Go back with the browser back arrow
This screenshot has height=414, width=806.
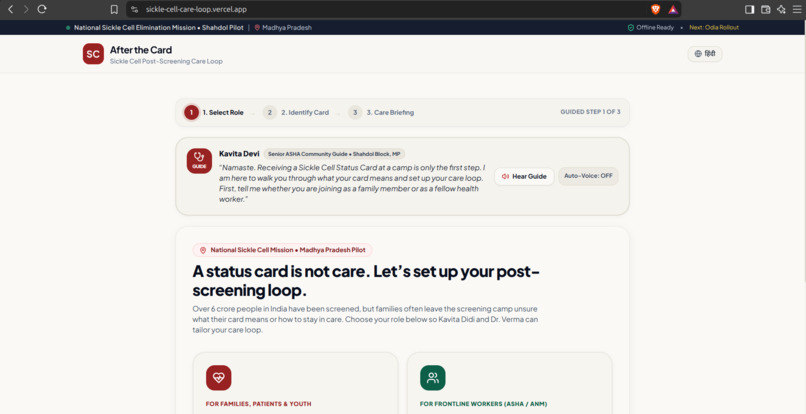pos(10,9)
